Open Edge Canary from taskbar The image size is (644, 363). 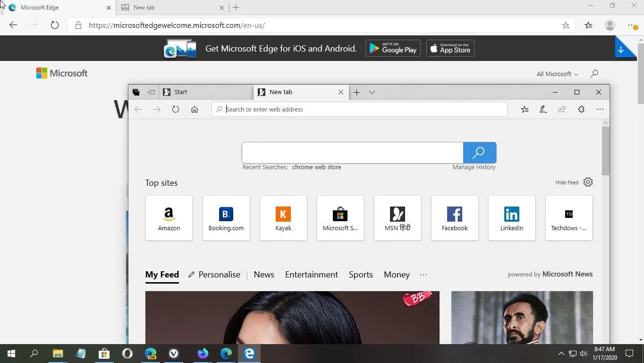[x=151, y=354]
